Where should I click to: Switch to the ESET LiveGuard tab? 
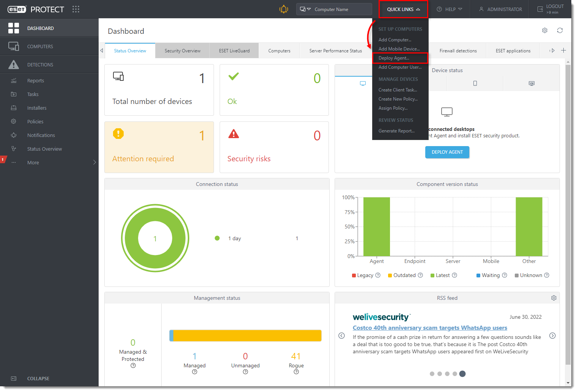(x=234, y=50)
